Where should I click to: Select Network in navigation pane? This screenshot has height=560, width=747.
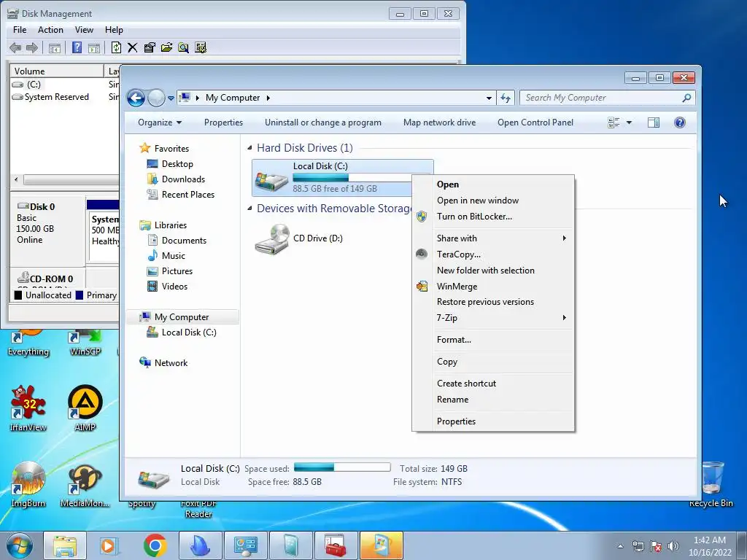(x=163, y=363)
